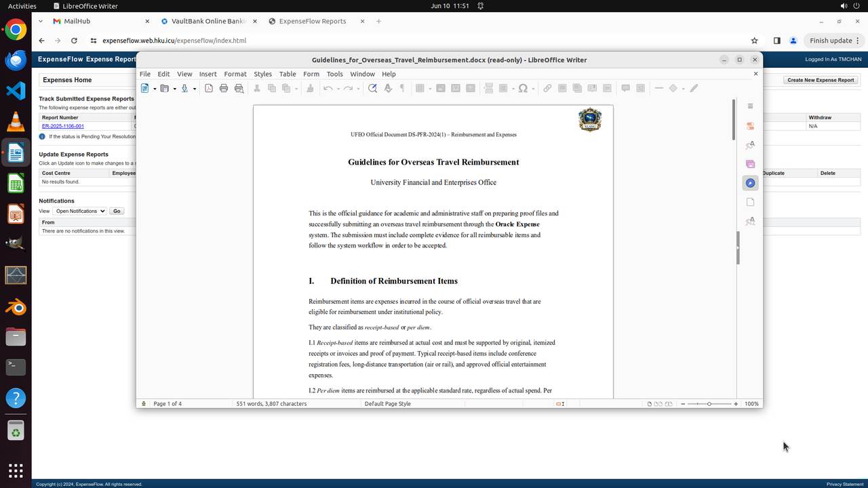Image resolution: width=868 pixels, height=488 pixels.
Task: Click the browser address bar URL
Action: [x=174, y=41]
